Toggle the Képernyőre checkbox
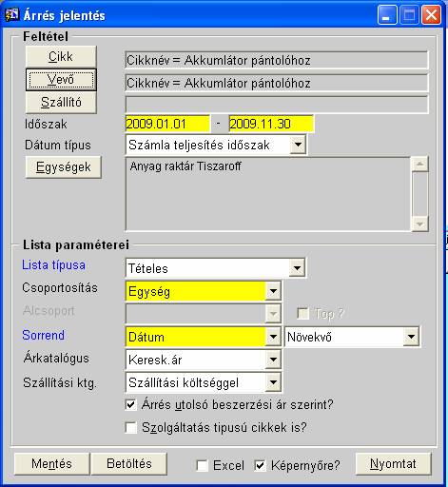The height and width of the screenshot is (487, 448). coord(261,465)
